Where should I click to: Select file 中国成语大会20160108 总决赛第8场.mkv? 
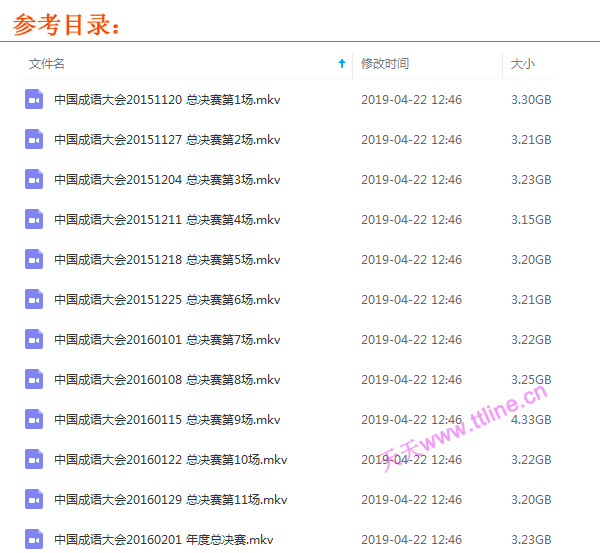pyautogui.click(x=167, y=380)
